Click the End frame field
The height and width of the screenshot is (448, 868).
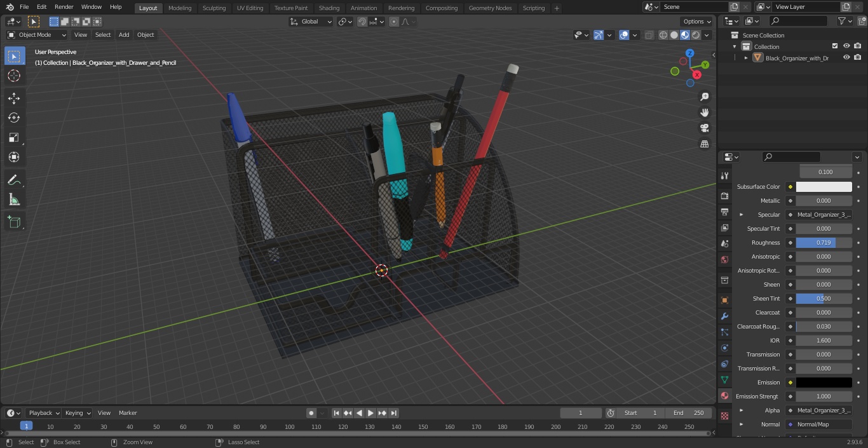click(689, 413)
